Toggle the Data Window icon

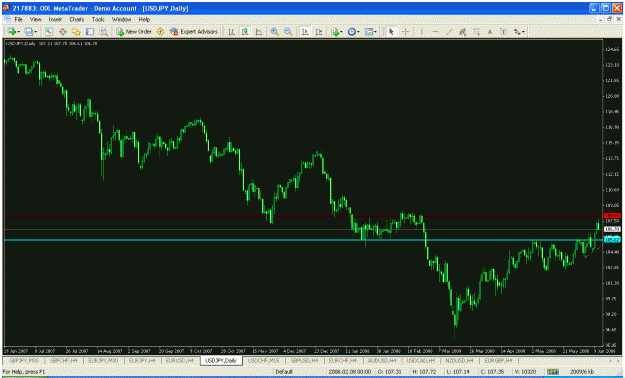pos(63,32)
